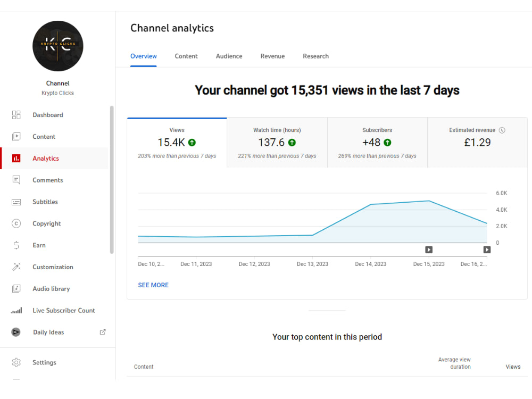
Task: Click the Krypto Clicks channel name
Action: pos(57,93)
